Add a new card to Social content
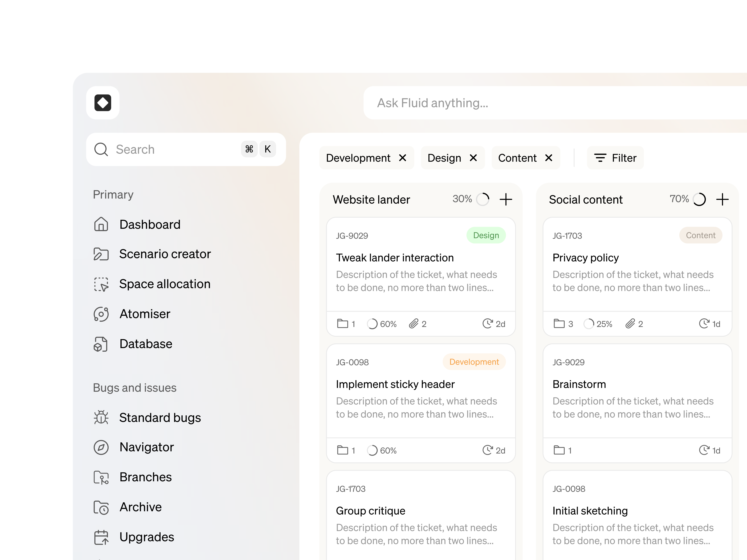Image resolution: width=747 pixels, height=560 pixels. pos(723,199)
